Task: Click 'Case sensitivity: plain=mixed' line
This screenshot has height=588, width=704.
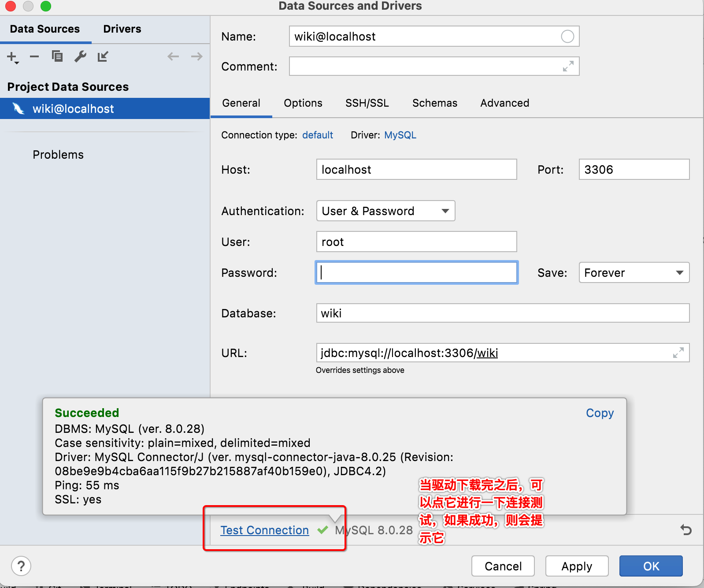Action: point(182,443)
